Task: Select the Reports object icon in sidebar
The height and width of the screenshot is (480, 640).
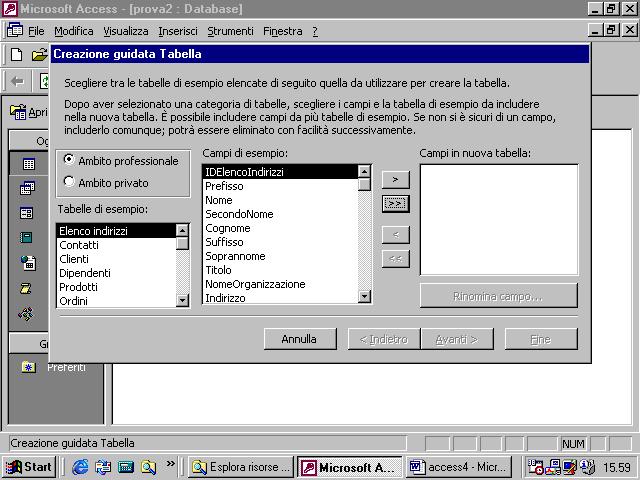Action: [x=26, y=237]
